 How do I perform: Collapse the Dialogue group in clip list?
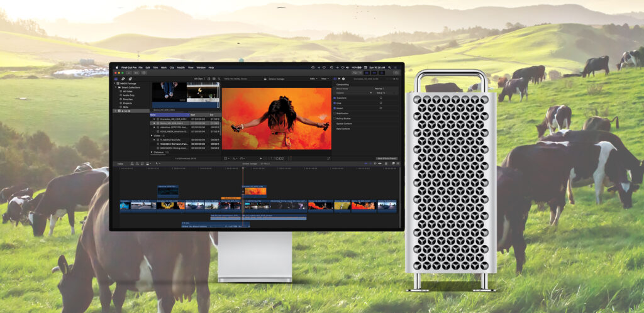[x=152, y=152]
